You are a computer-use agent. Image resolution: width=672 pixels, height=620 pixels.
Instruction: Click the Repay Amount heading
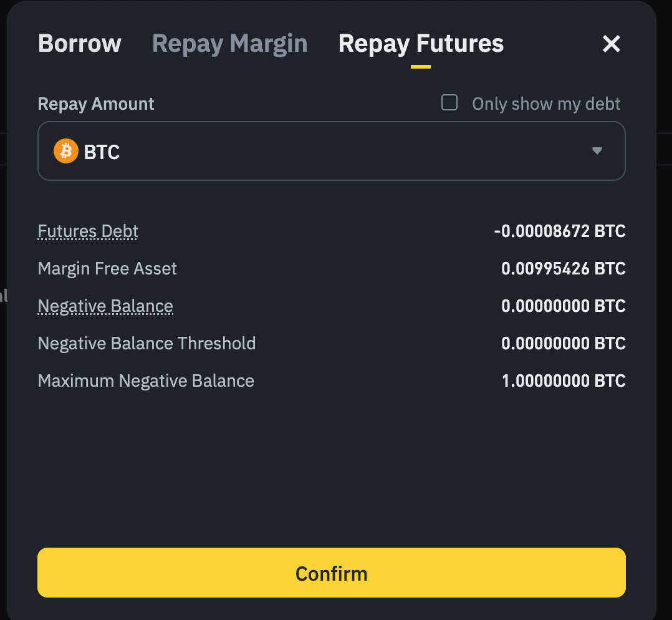point(96,104)
